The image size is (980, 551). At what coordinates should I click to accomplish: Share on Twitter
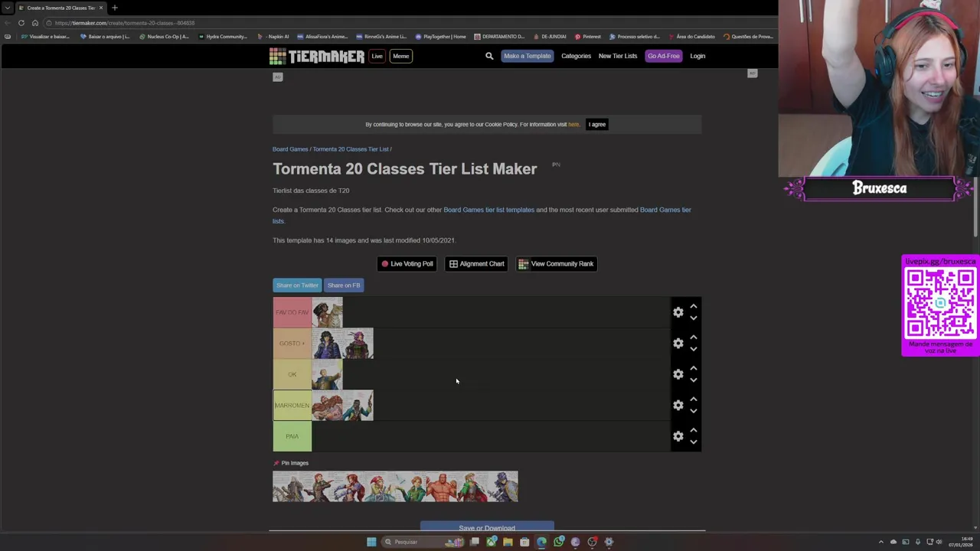297,285
